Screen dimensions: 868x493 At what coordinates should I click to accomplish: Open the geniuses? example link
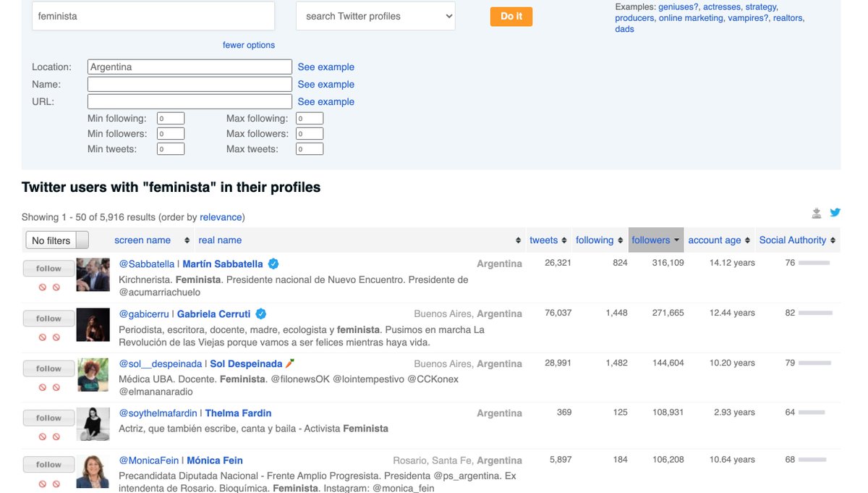click(678, 7)
